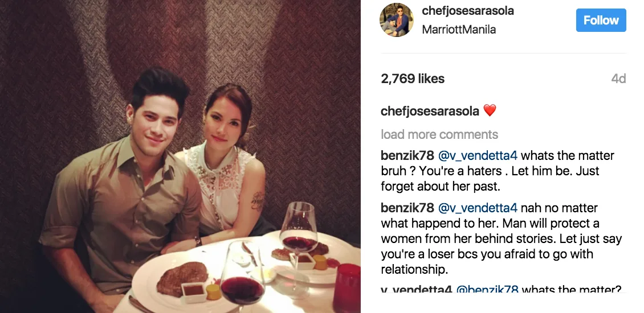The image size is (644, 313).
Task: Click the red heart emoji in caption
Action: (x=490, y=110)
